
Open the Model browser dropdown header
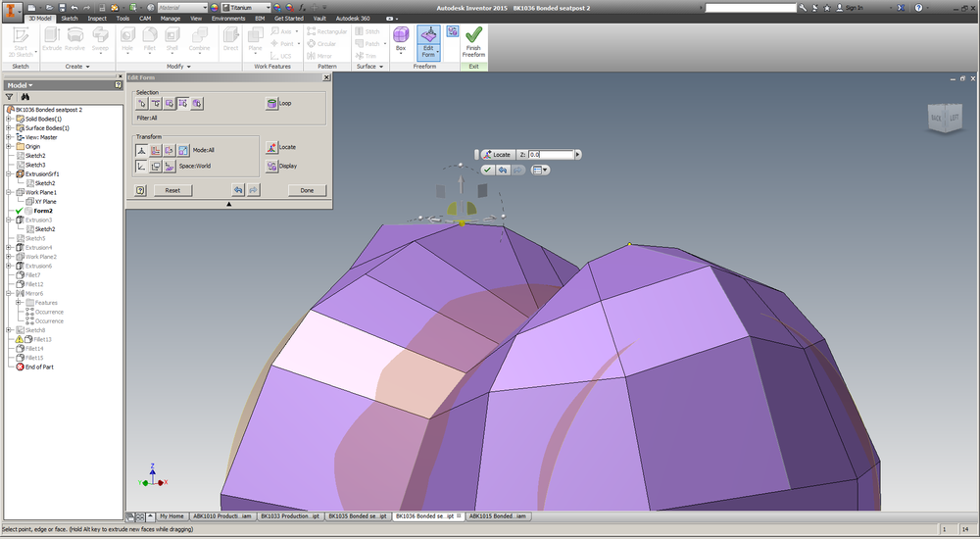click(20, 85)
